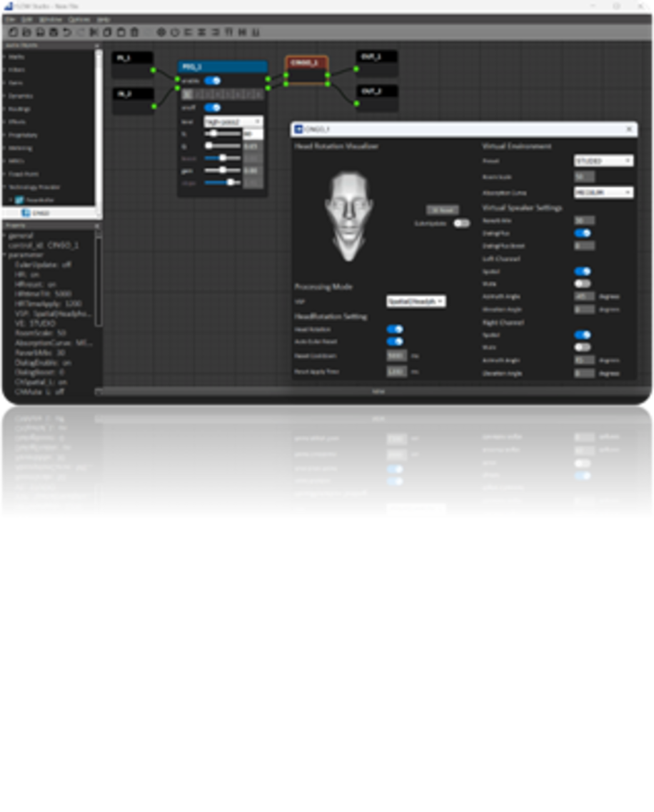
Task: Click the New file toolbar icon
Action: tap(12, 32)
